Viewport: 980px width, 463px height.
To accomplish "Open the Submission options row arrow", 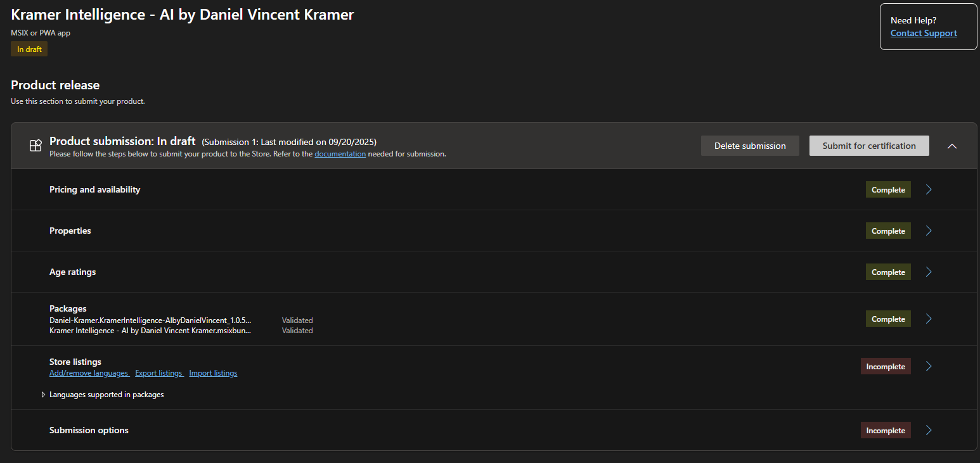I will [x=929, y=430].
